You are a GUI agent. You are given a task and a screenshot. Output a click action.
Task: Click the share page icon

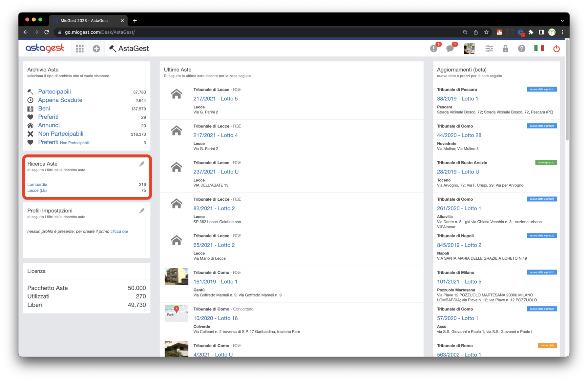tap(476, 32)
